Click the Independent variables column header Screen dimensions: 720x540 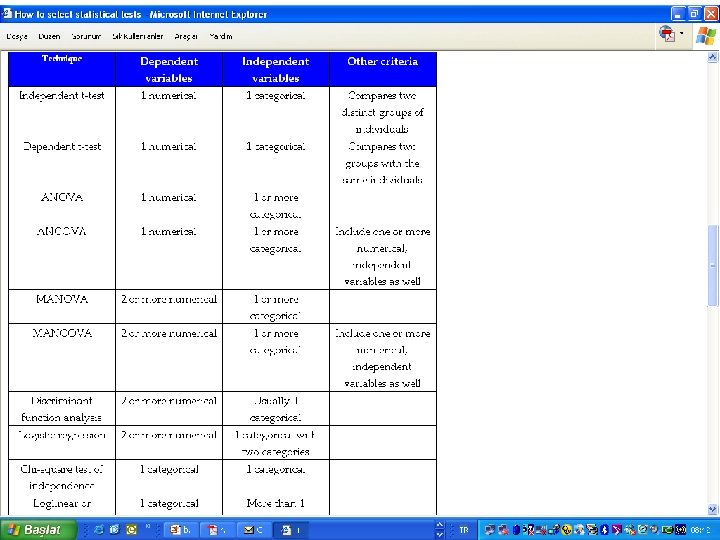(x=276, y=69)
